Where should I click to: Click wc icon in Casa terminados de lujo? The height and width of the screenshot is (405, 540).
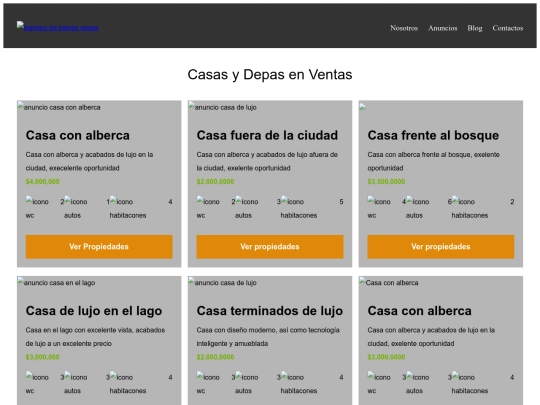208,384
